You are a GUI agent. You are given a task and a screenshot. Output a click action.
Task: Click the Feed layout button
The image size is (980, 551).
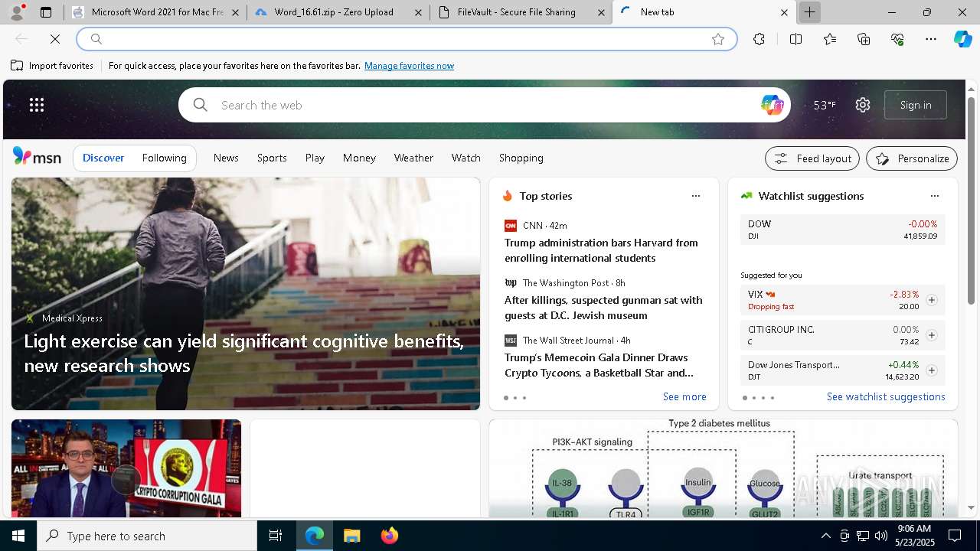click(x=812, y=158)
